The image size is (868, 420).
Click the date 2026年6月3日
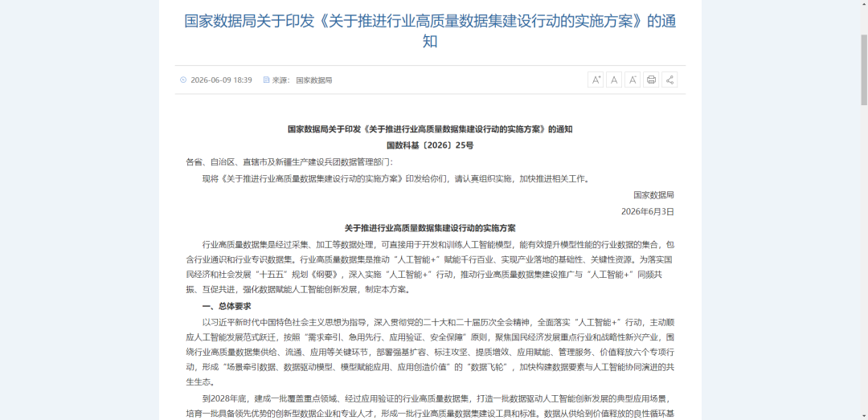[x=648, y=211]
